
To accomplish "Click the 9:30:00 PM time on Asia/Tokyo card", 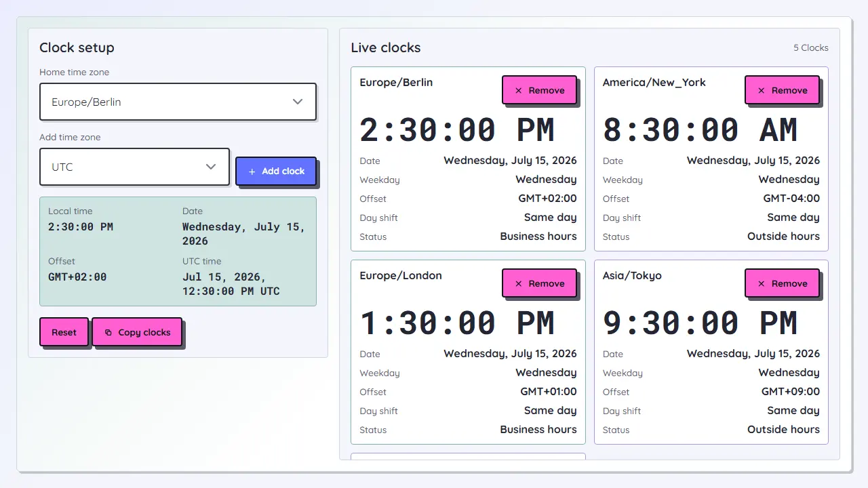I will click(700, 323).
